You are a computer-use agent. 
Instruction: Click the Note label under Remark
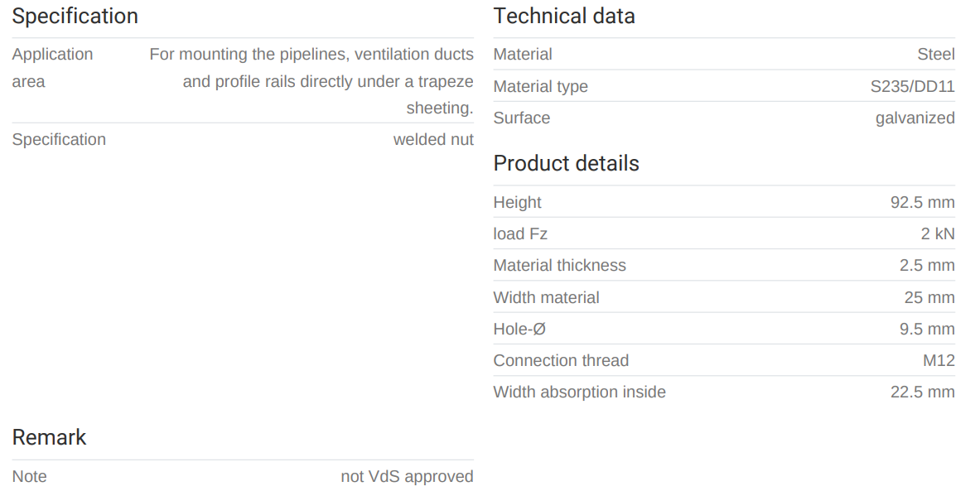tap(30, 477)
